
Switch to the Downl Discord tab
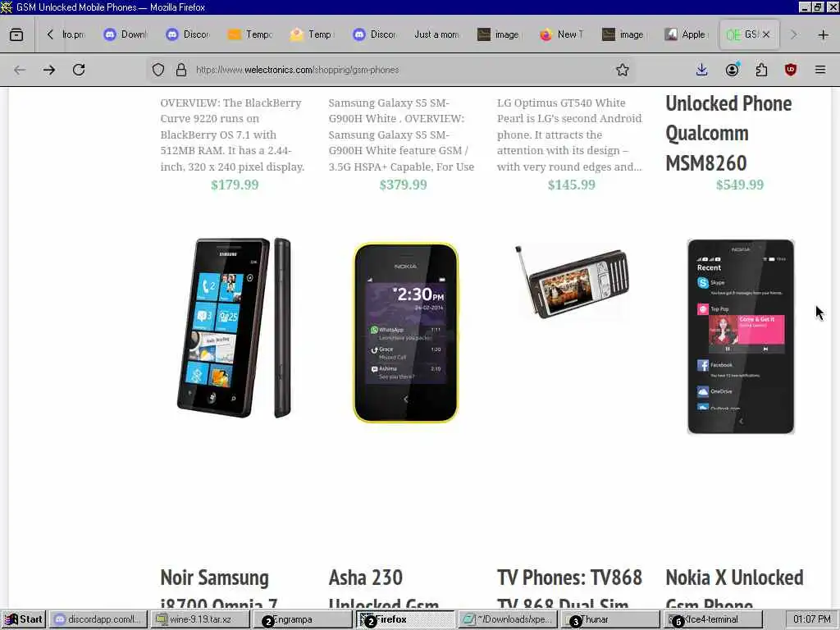(x=126, y=34)
